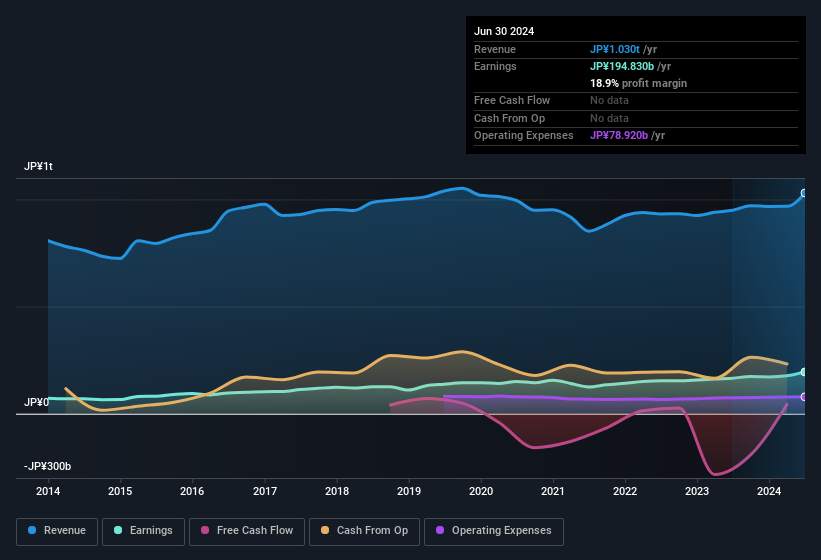
Task: Click the Cash From Op row label in tooltip
Action: 509,118
